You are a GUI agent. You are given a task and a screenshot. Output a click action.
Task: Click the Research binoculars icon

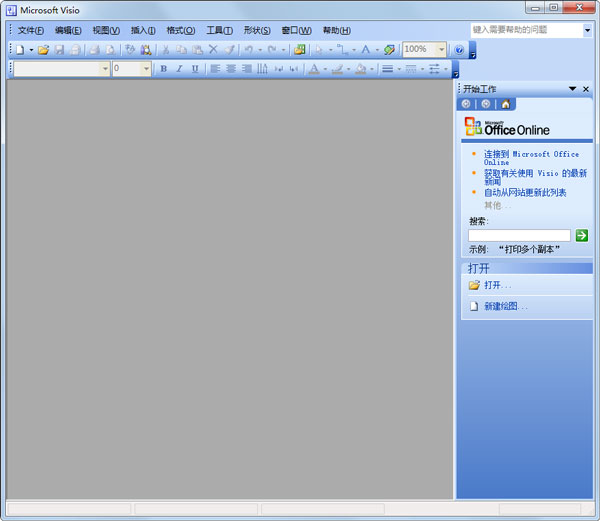[146, 50]
